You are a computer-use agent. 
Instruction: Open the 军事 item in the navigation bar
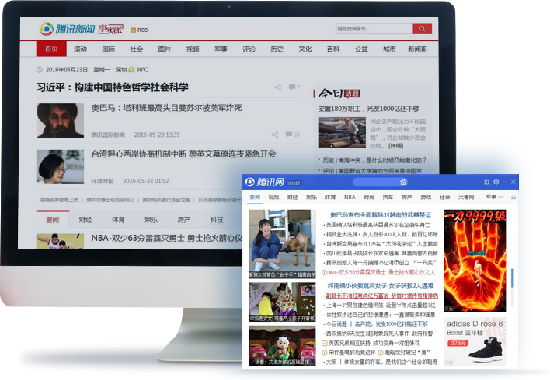(x=221, y=49)
